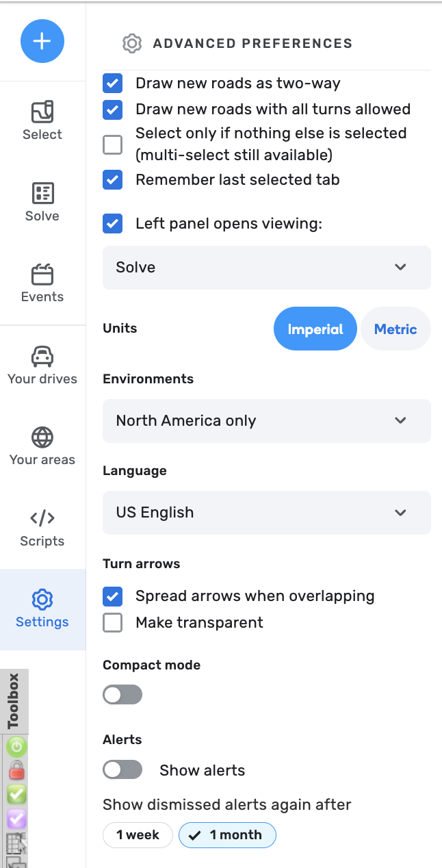Click the green checkmark Toolbox icon

[16, 794]
